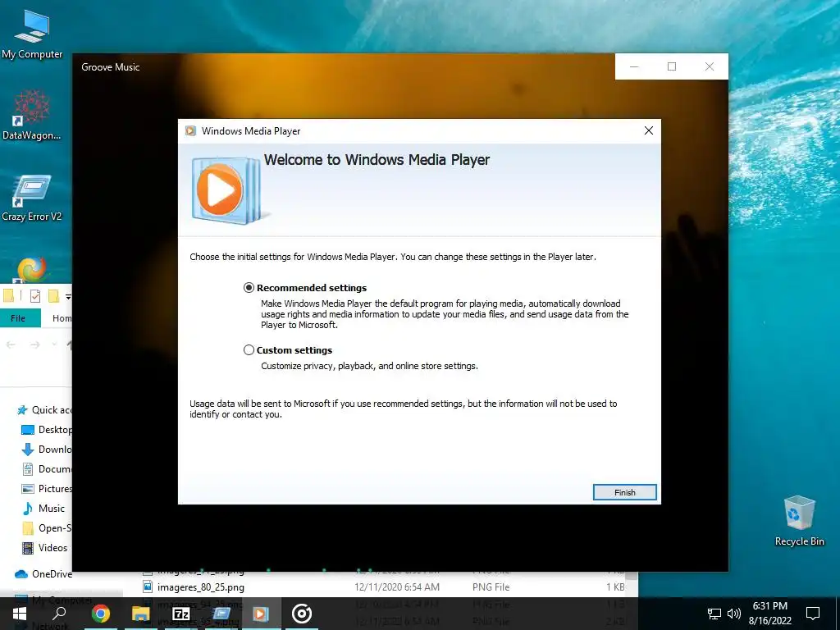This screenshot has height=630, width=840.
Task: Select Documents in Explorer sidebar
Action: tap(46, 469)
